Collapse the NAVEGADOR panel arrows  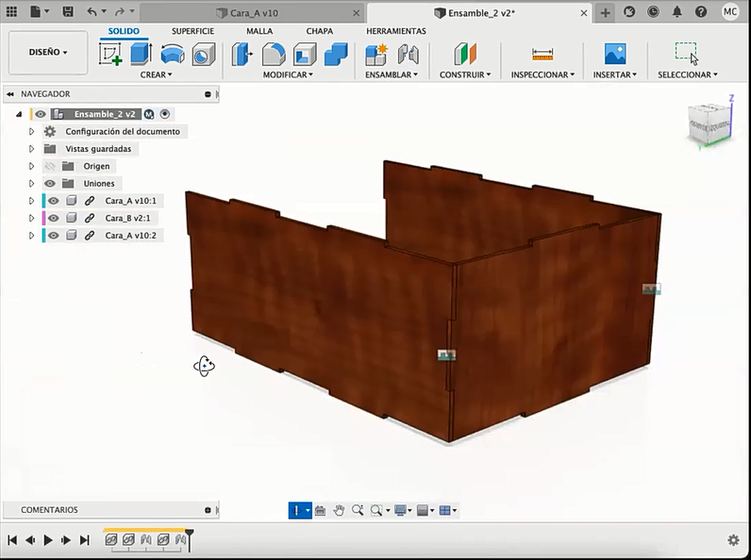[10, 94]
